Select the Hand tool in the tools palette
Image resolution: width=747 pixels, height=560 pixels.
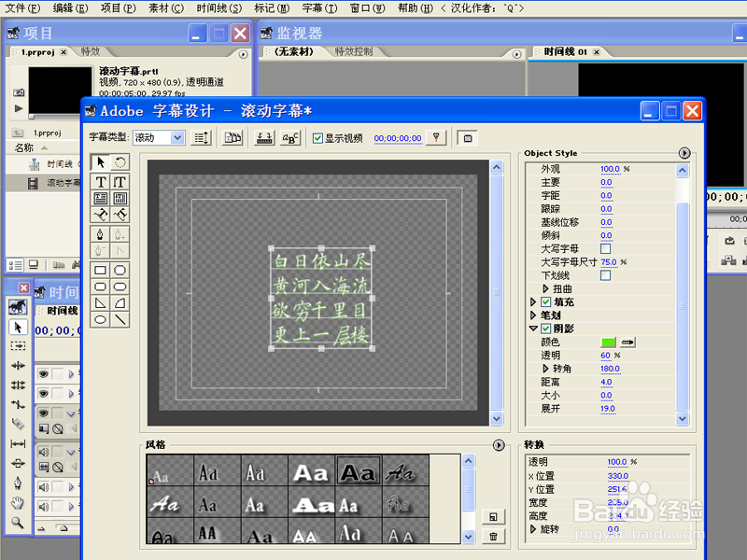[x=18, y=502]
